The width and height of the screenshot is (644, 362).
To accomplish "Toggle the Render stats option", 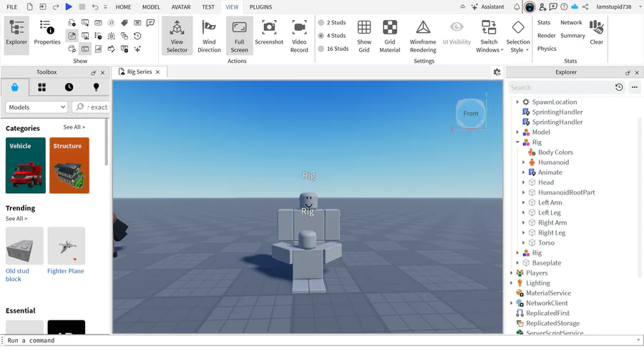I will [x=546, y=36].
